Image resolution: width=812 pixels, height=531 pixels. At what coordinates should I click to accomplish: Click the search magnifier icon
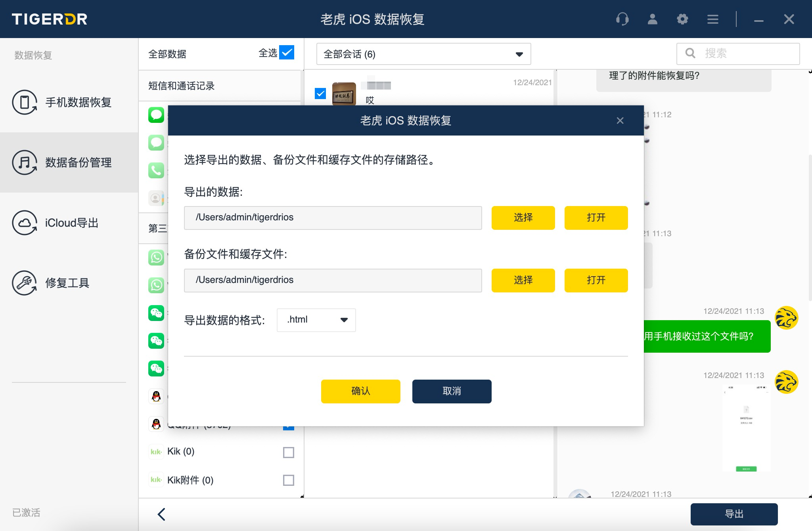[690, 53]
